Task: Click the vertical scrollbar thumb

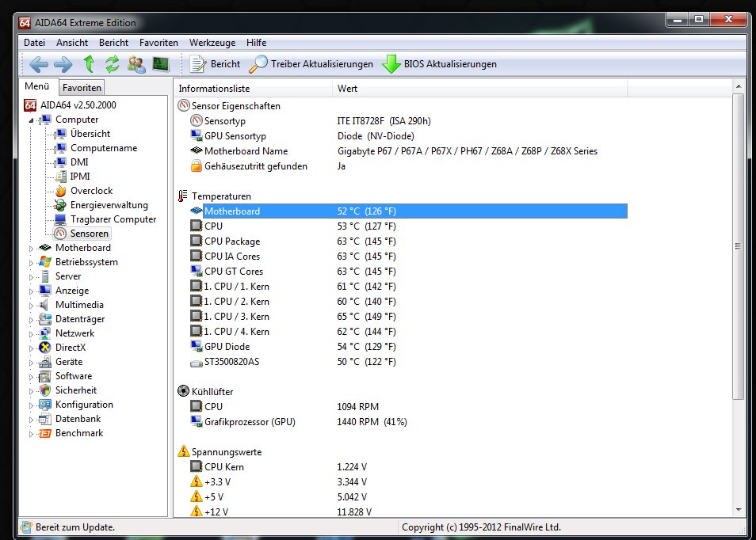Action: [739, 246]
